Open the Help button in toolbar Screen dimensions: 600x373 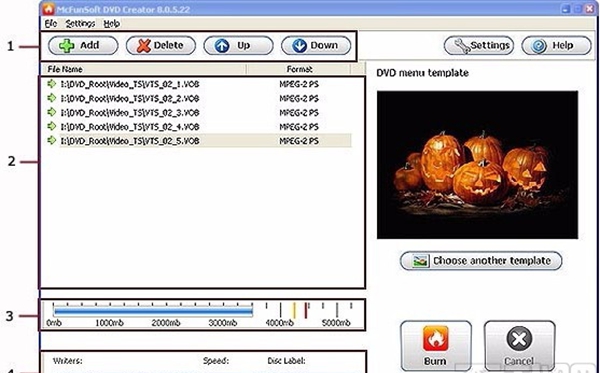point(556,46)
